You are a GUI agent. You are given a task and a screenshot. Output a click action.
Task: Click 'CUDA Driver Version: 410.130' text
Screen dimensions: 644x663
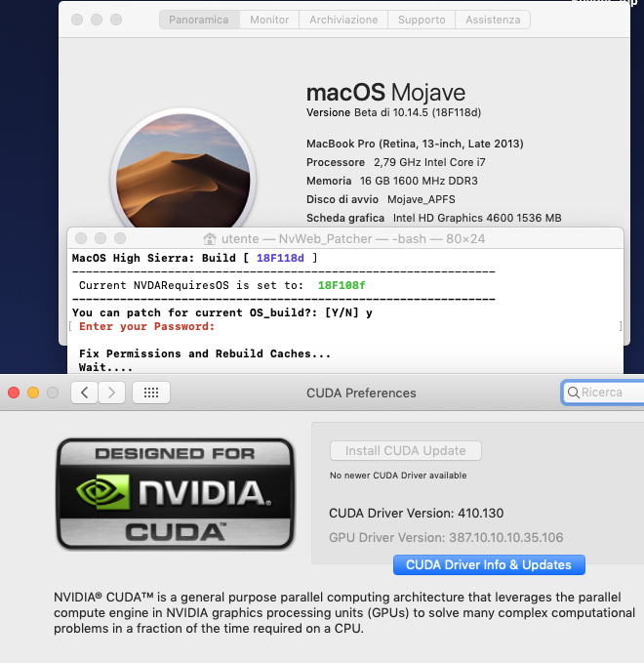(x=417, y=514)
